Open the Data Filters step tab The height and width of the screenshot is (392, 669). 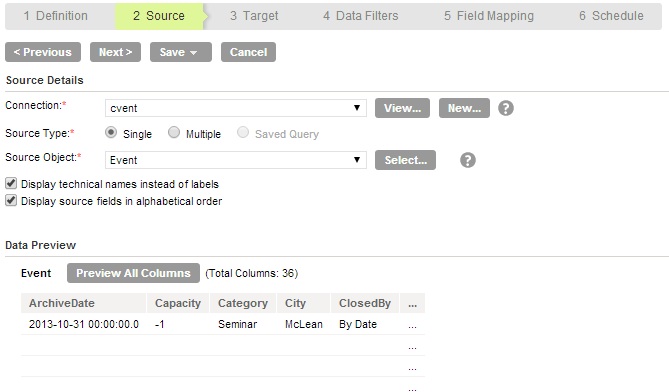pyautogui.click(x=361, y=16)
